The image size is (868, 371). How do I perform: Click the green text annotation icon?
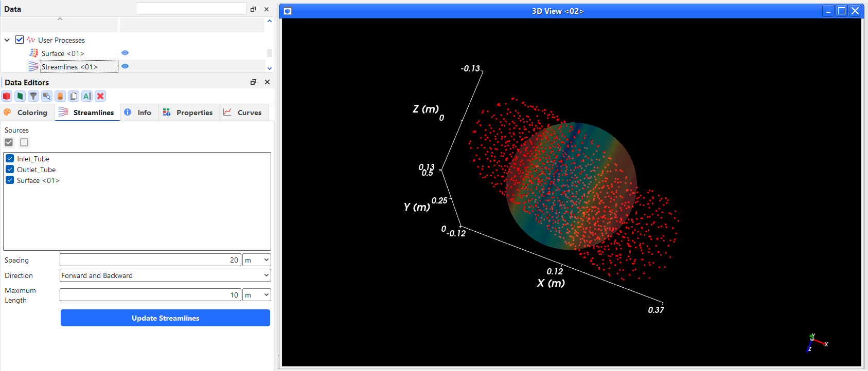point(87,96)
